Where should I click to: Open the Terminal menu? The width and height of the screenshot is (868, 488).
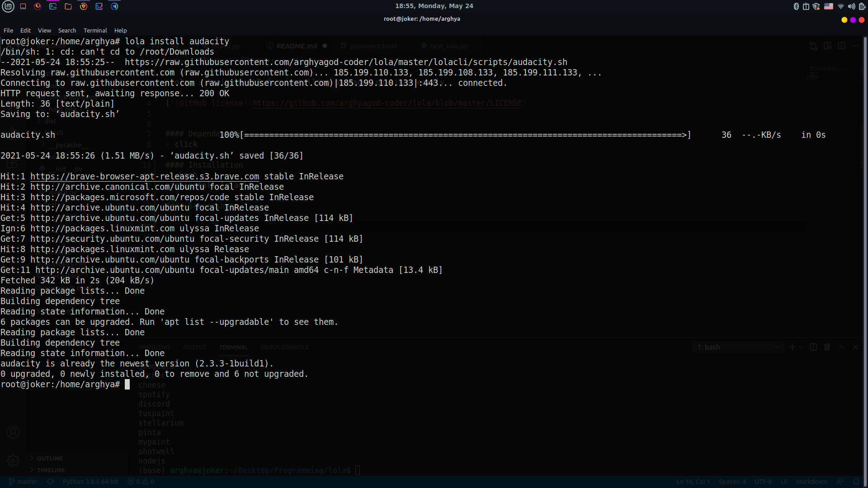95,30
